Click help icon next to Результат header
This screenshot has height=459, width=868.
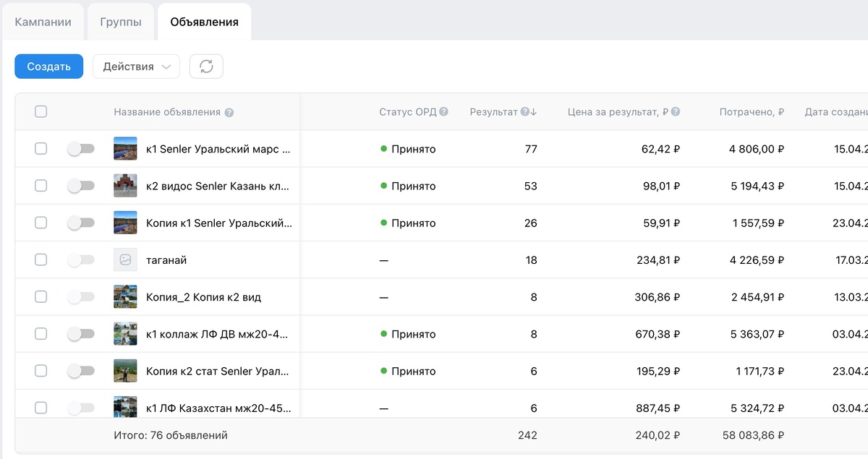(x=524, y=112)
